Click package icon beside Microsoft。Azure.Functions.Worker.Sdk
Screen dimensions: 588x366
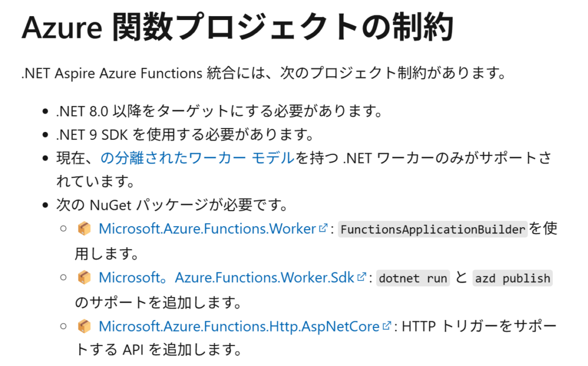pyautogui.click(x=84, y=278)
